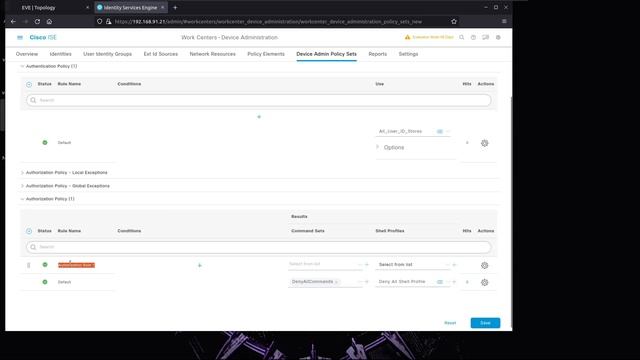The height and width of the screenshot is (360, 640).
Task: Switch to the Overview tab
Action: (x=27, y=54)
